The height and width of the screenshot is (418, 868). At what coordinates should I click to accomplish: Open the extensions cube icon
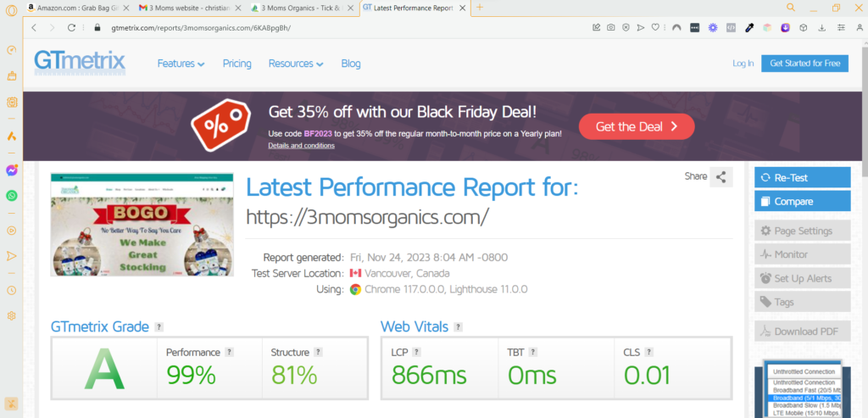[804, 27]
